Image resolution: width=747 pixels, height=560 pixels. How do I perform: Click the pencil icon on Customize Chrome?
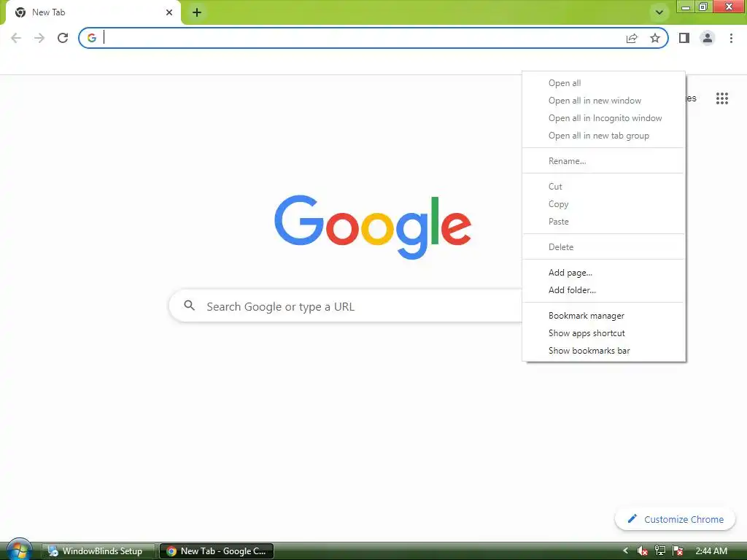coord(632,518)
